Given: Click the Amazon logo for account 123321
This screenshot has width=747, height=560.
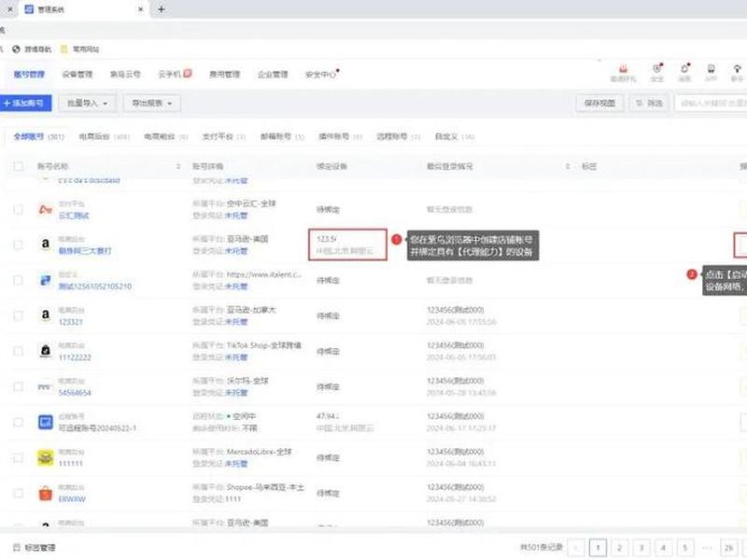Looking at the screenshot, I should click(45, 315).
